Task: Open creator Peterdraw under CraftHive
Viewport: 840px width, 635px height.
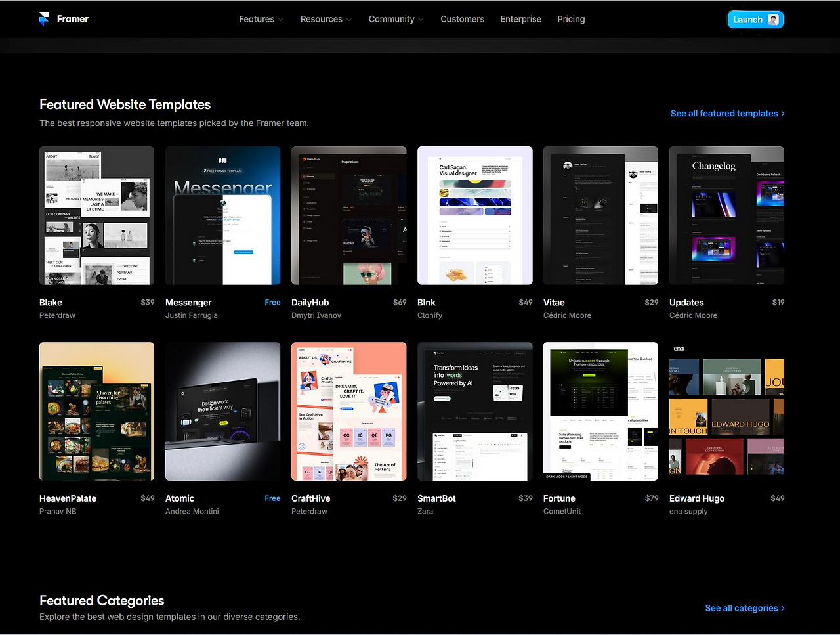Action: click(309, 511)
